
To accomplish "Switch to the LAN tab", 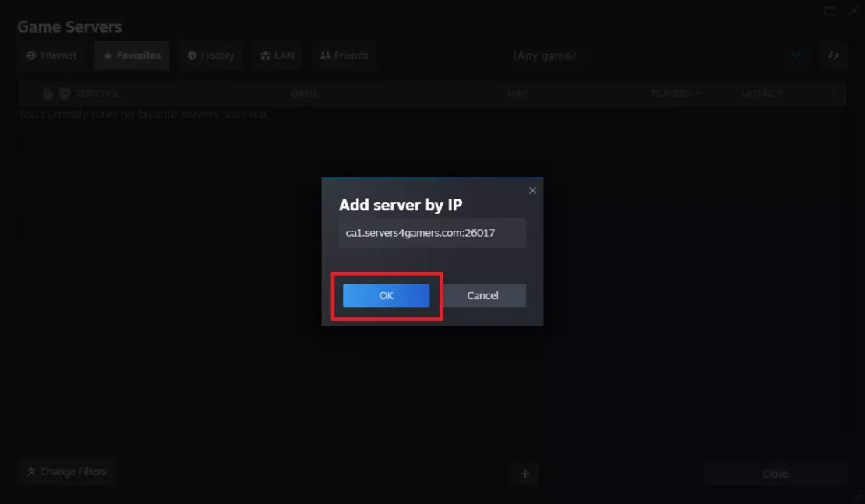I will click(277, 55).
